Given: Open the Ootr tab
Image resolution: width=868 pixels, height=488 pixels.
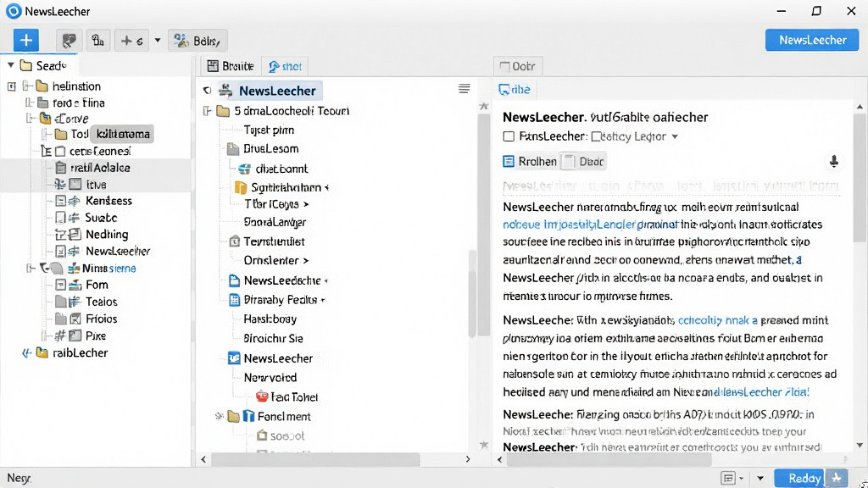Looking at the screenshot, I should [x=518, y=66].
